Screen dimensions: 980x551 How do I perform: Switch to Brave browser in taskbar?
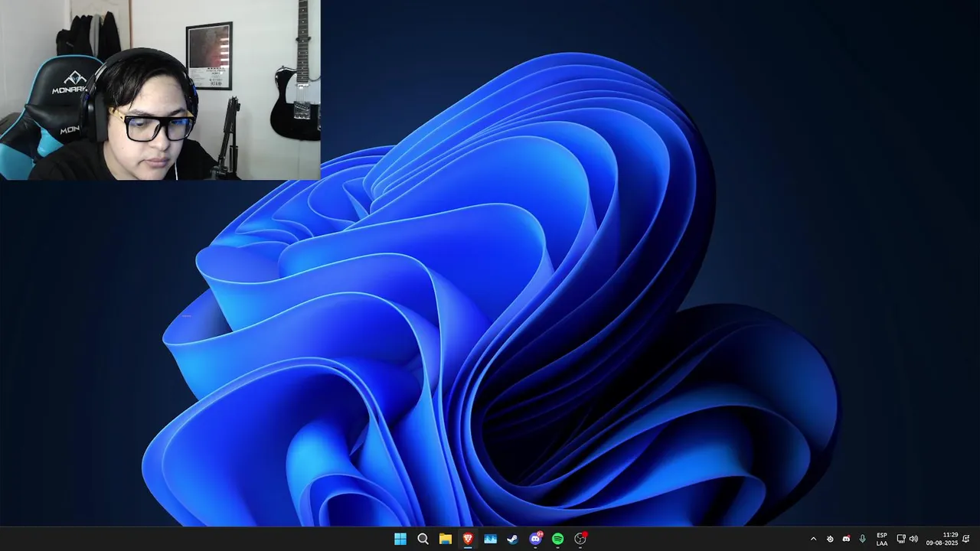click(468, 539)
